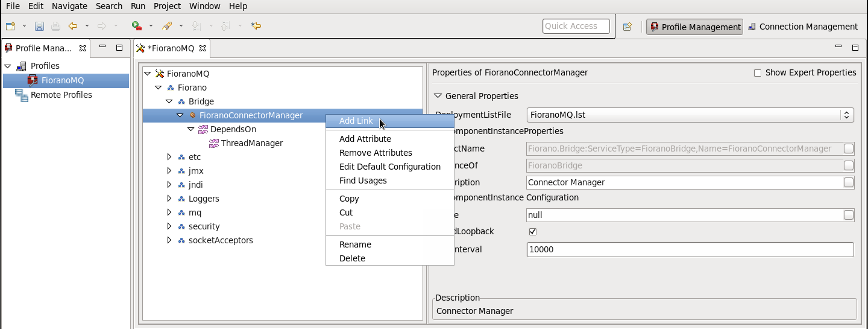
Task: Click the ThreadManager link icon
Action: tap(214, 143)
